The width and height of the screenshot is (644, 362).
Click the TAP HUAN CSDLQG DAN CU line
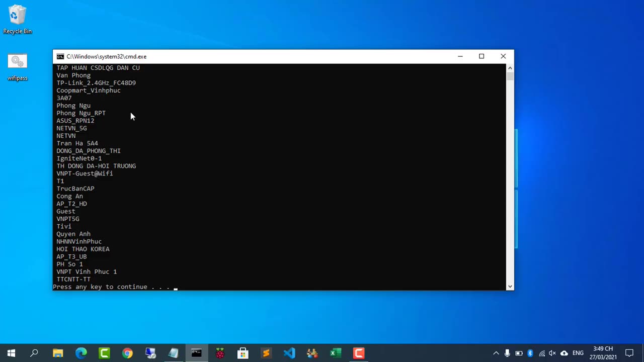(x=98, y=68)
